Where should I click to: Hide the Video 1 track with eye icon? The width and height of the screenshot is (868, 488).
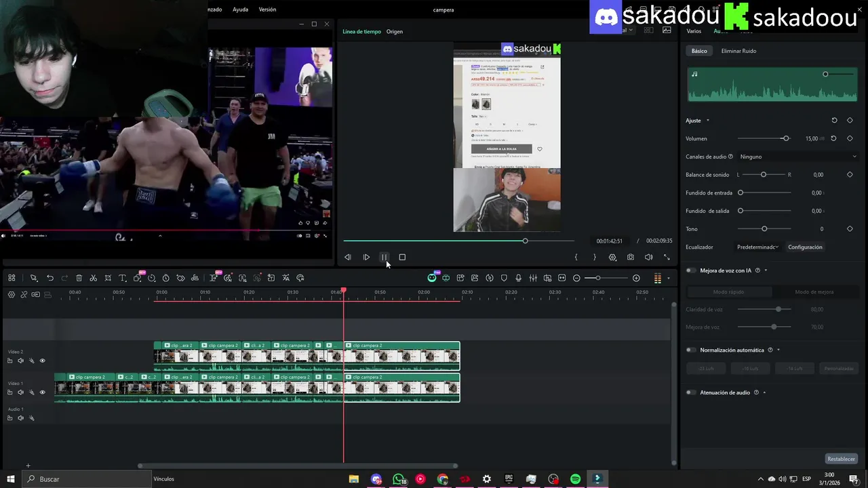[42, 392]
